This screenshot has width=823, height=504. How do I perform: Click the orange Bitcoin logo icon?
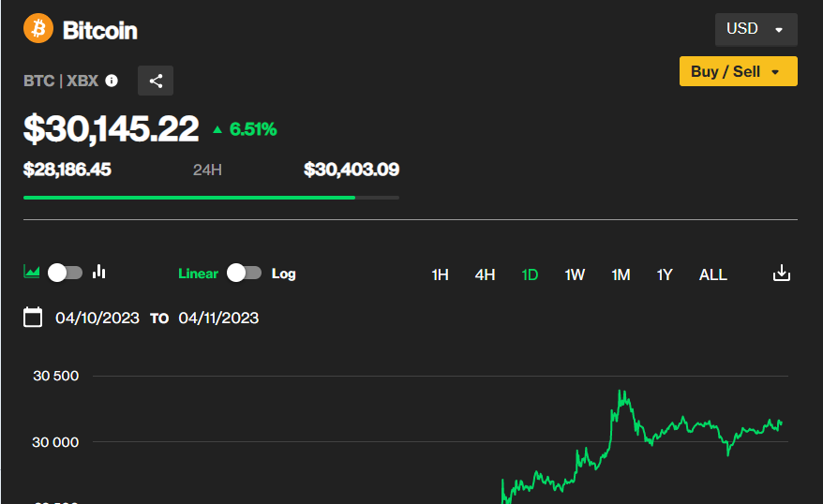(39, 29)
